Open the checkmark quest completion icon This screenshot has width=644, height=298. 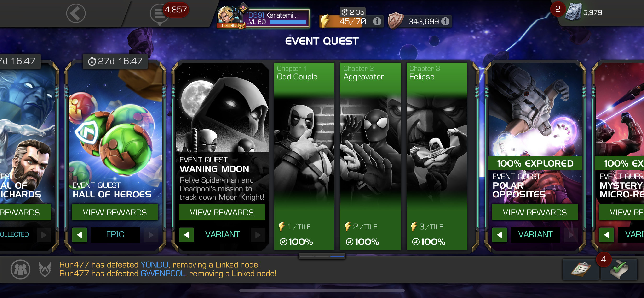tap(619, 269)
